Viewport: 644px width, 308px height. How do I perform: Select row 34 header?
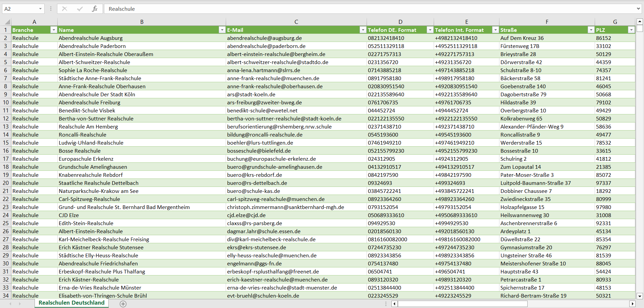tap(6, 296)
